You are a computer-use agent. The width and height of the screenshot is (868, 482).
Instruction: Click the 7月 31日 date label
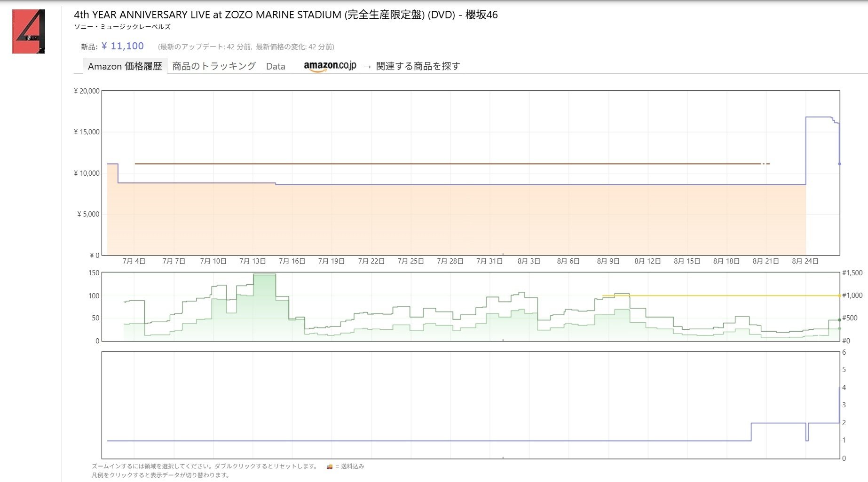pyautogui.click(x=490, y=261)
